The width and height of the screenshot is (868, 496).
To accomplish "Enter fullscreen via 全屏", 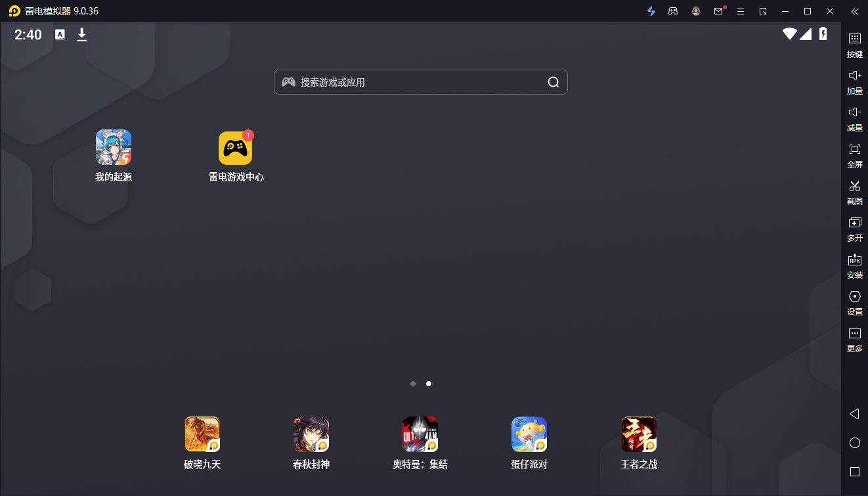I will click(x=855, y=156).
